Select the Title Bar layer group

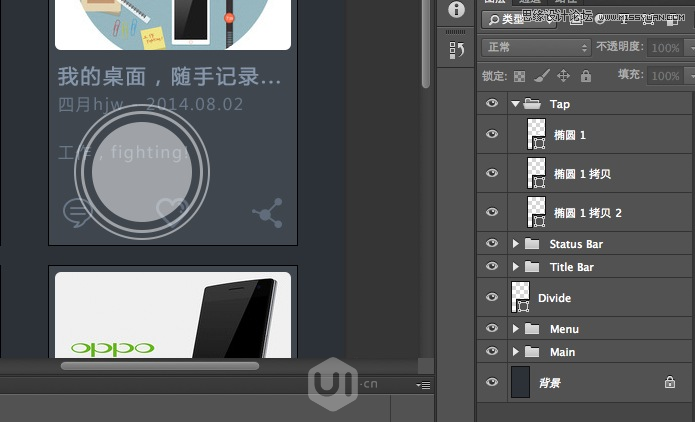point(572,267)
